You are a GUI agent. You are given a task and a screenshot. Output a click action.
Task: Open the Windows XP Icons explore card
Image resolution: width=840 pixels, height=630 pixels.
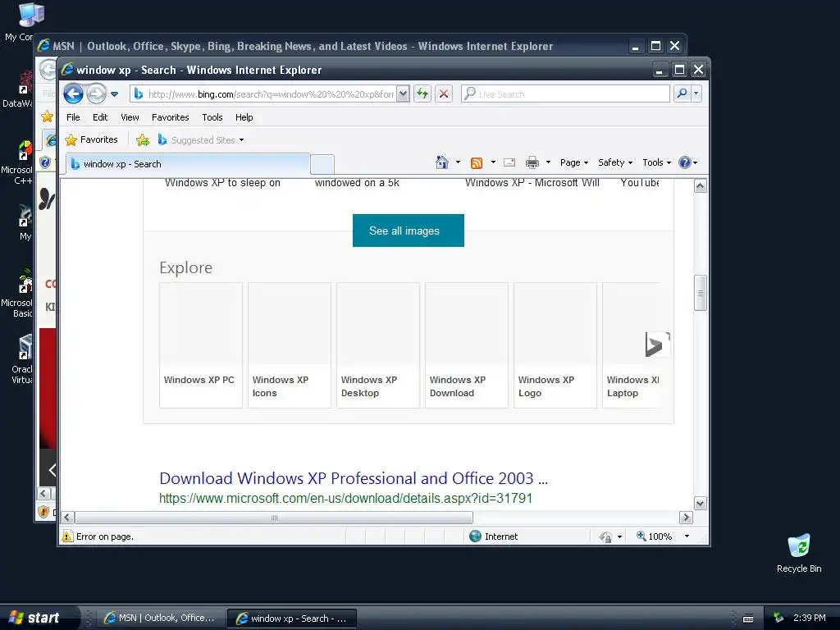pos(290,345)
